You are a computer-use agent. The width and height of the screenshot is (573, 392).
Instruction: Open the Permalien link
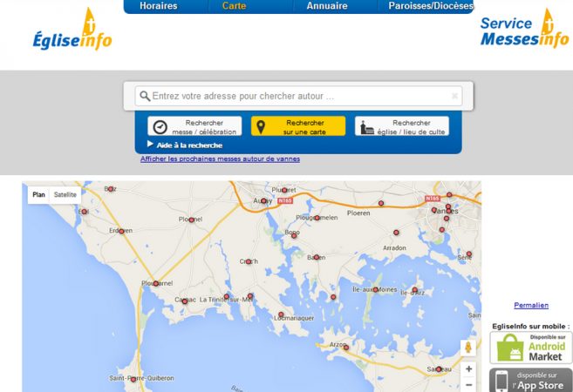pyautogui.click(x=531, y=305)
